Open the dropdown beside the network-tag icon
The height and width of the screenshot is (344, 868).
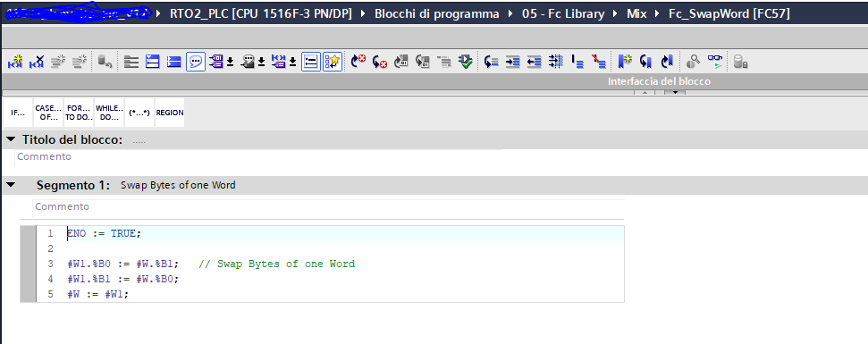click(x=292, y=62)
